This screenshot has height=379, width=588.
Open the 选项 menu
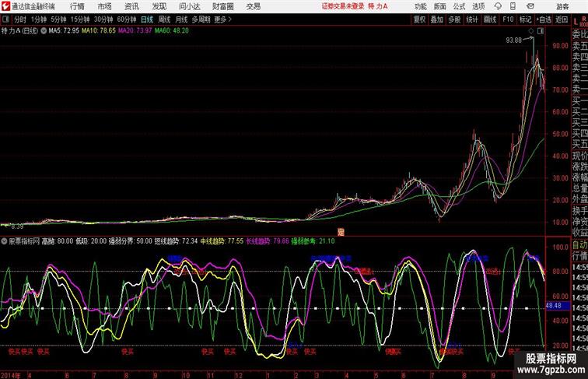[478, 6]
